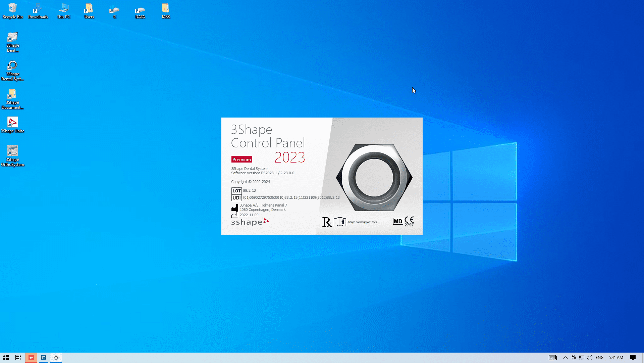Open the Windows Start menu
The width and height of the screenshot is (644, 363).
[x=6, y=358]
